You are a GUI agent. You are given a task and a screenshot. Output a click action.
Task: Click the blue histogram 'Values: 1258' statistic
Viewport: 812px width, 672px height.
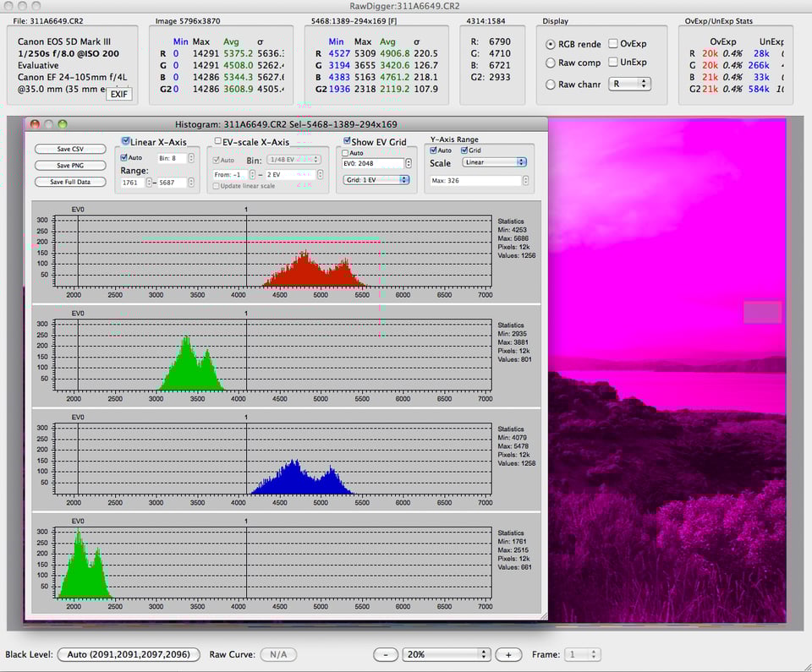pyautogui.click(x=517, y=463)
